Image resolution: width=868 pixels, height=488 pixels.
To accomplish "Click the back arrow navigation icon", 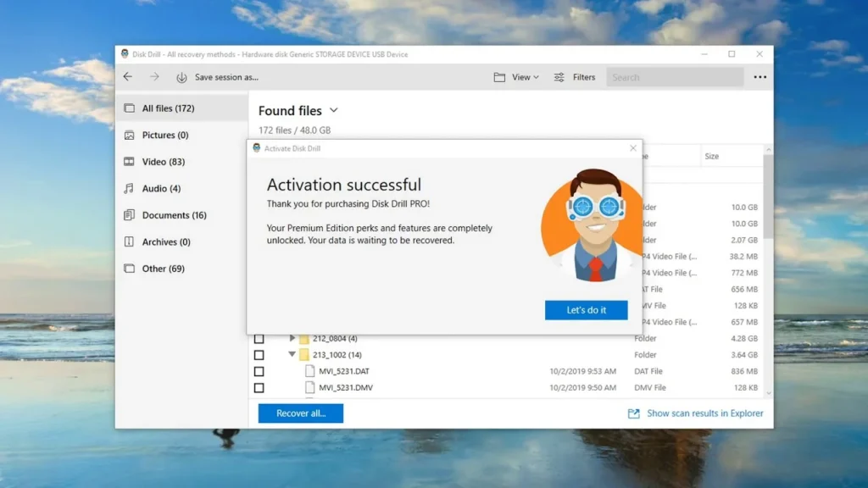I will tap(127, 76).
